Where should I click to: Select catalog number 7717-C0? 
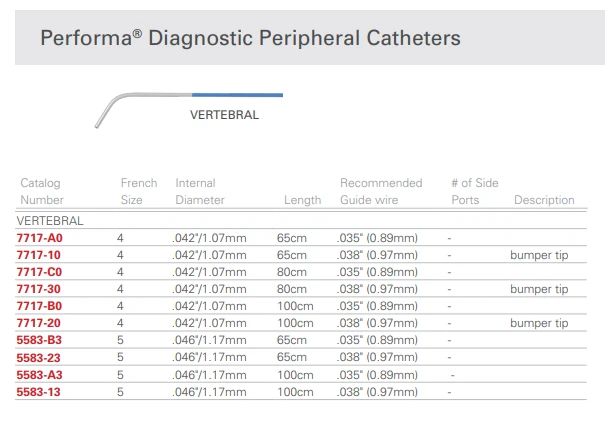pyautogui.click(x=39, y=272)
